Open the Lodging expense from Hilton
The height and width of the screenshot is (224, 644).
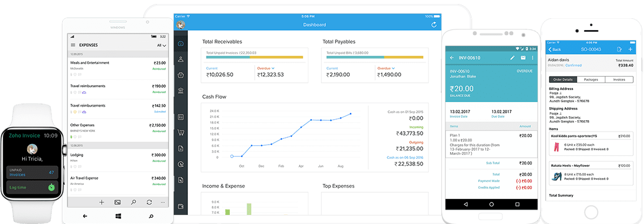coord(118,160)
